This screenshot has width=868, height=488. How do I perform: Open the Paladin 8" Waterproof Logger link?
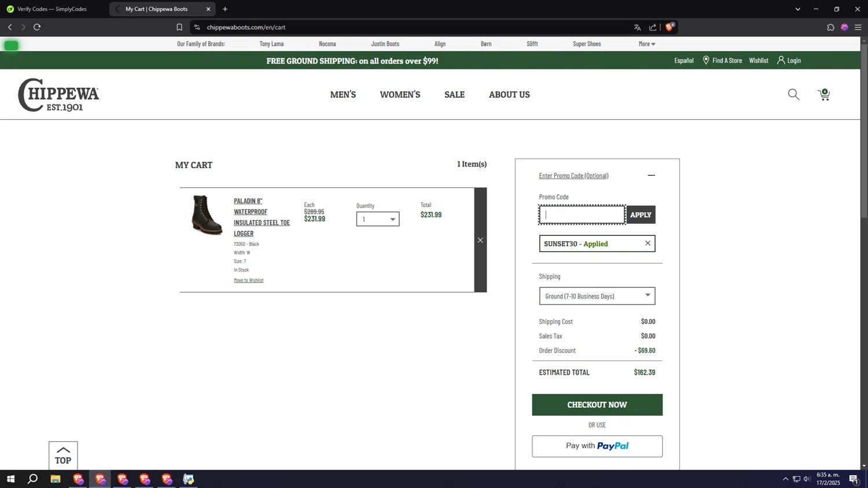pos(262,217)
